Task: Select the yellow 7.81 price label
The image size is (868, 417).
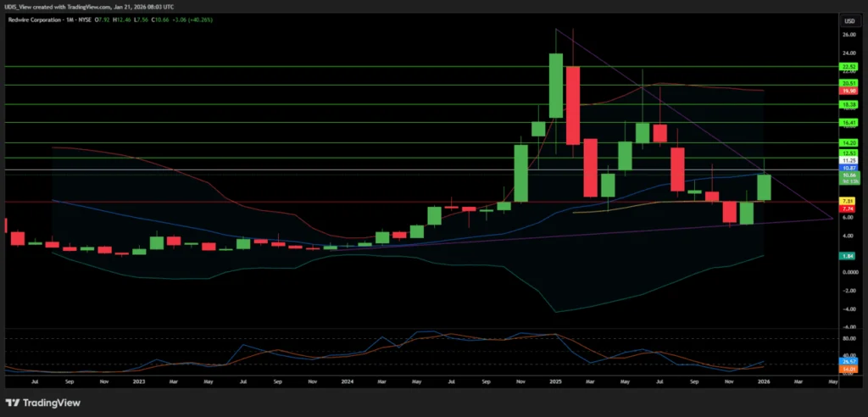Action: click(x=849, y=201)
